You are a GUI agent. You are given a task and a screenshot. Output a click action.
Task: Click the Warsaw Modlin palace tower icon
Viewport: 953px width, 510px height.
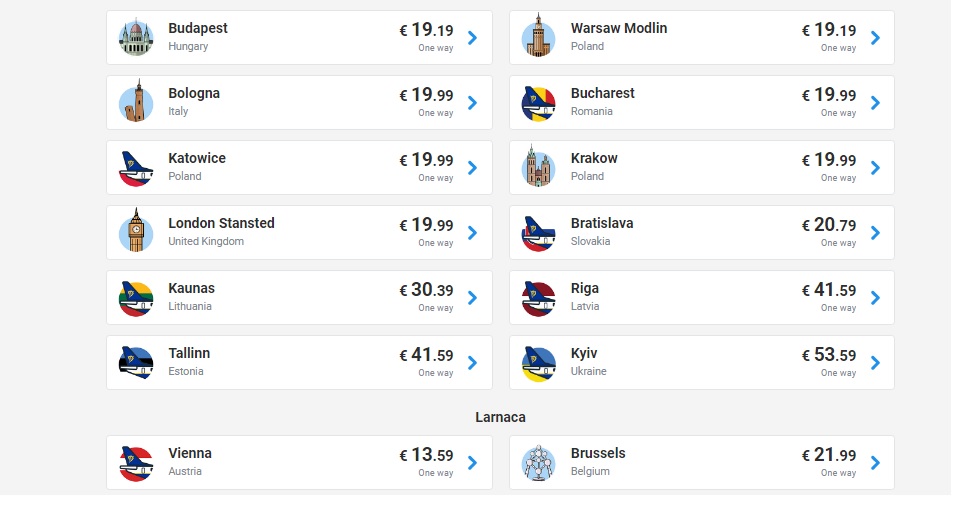pyautogui.click(x=538, y=36)
